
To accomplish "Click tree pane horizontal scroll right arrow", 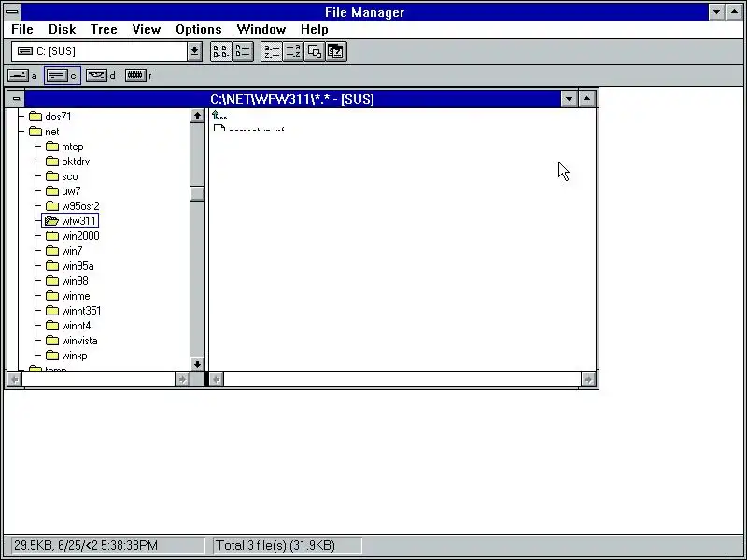I will point(182,380).
